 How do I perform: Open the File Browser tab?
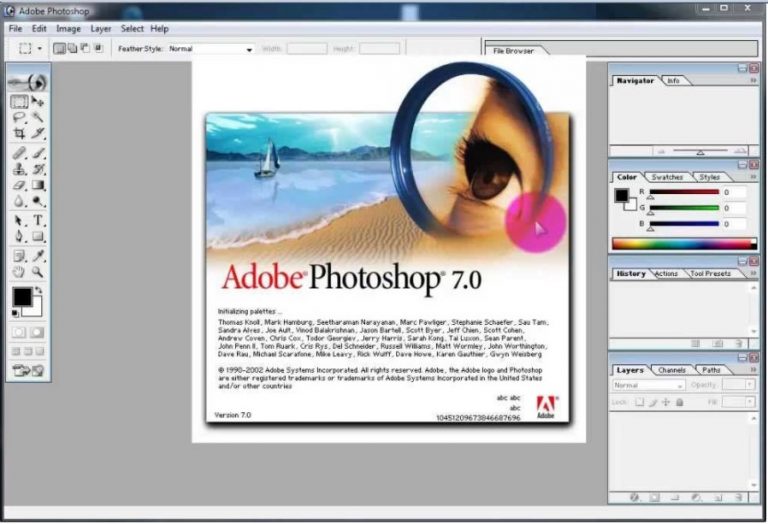click(x=513, y=51)
